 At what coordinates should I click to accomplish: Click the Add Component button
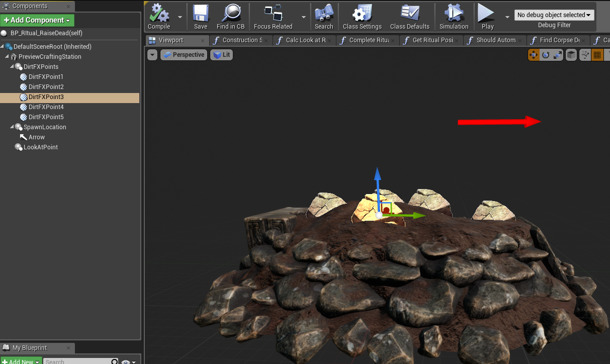tap(37, 20)
